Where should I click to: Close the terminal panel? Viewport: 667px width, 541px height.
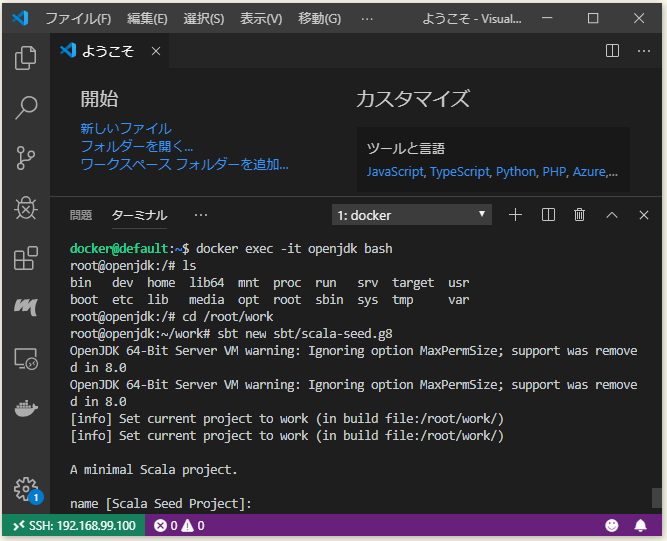click(x=644, y=215)
